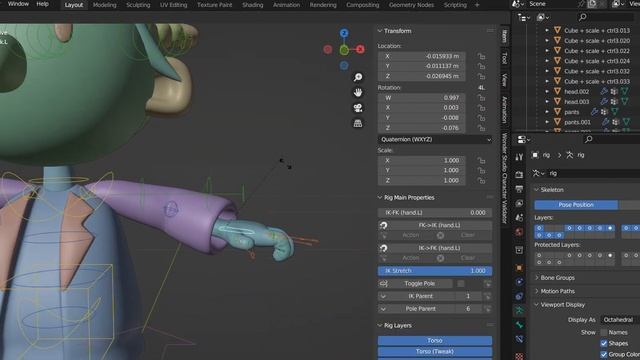The image size is (640, 360).
Task: Click the mesh data icon on the pants.001 row
Action: tap(626, 122)
